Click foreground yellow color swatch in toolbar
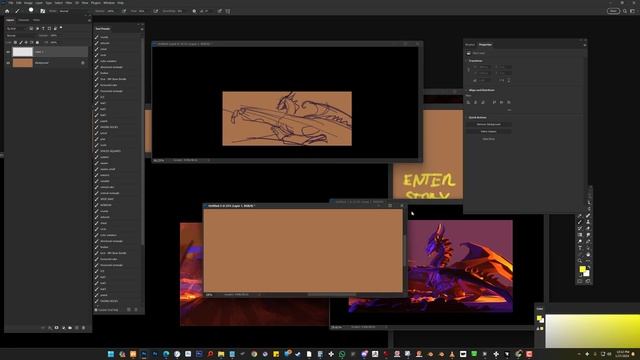The image size is (640, 360). 582,269
